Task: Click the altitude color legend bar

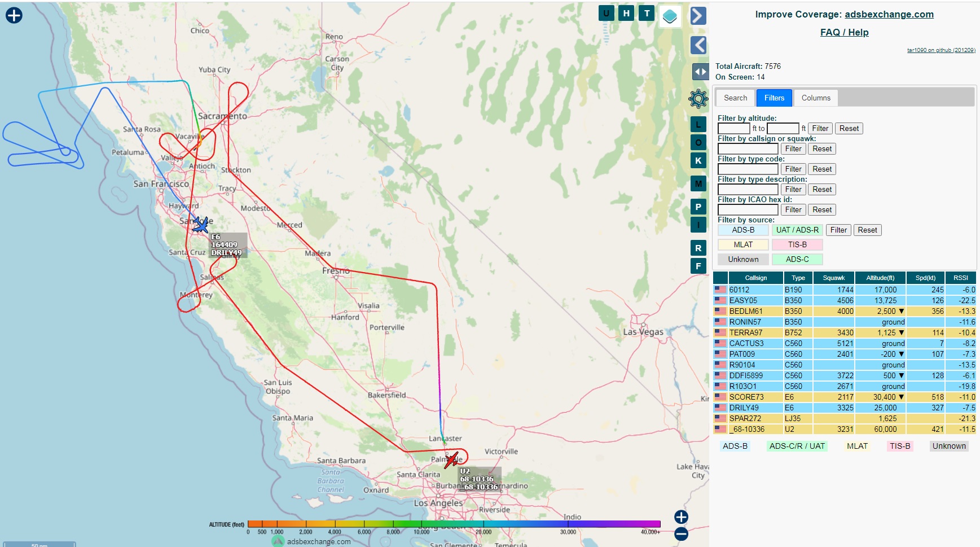Action: (x=454, y=524)
